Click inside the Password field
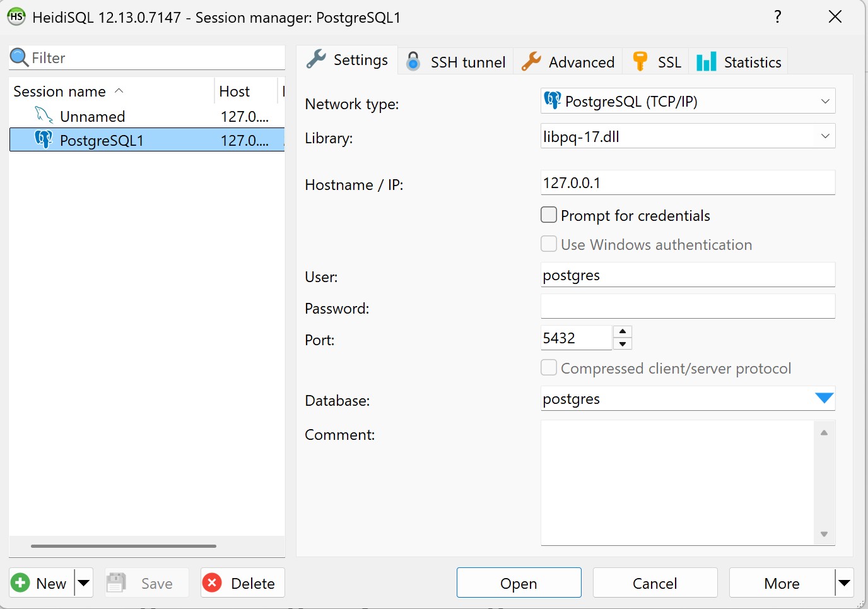Image resolution: width=868 pixels, height=609 pixels. (x=688, y=306)
